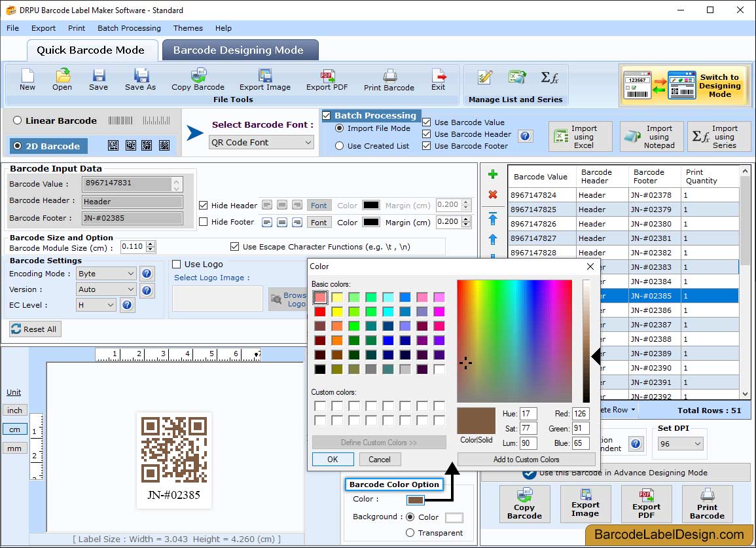Adjust the footer Margin stepper
This screenshot has width=756, height=548.
466,222
